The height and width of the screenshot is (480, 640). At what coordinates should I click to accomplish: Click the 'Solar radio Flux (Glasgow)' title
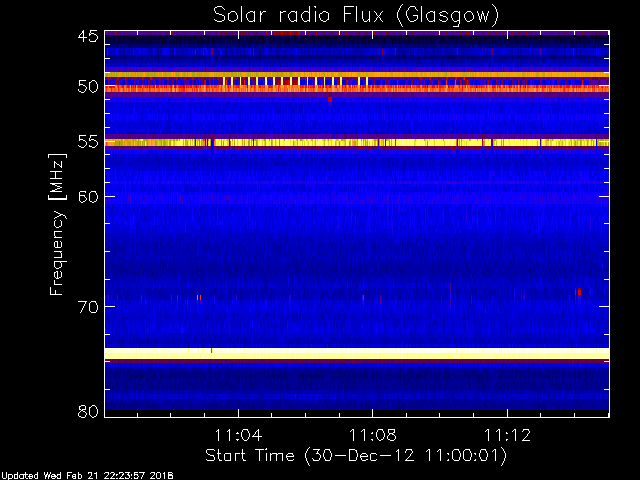pos(356,16)
